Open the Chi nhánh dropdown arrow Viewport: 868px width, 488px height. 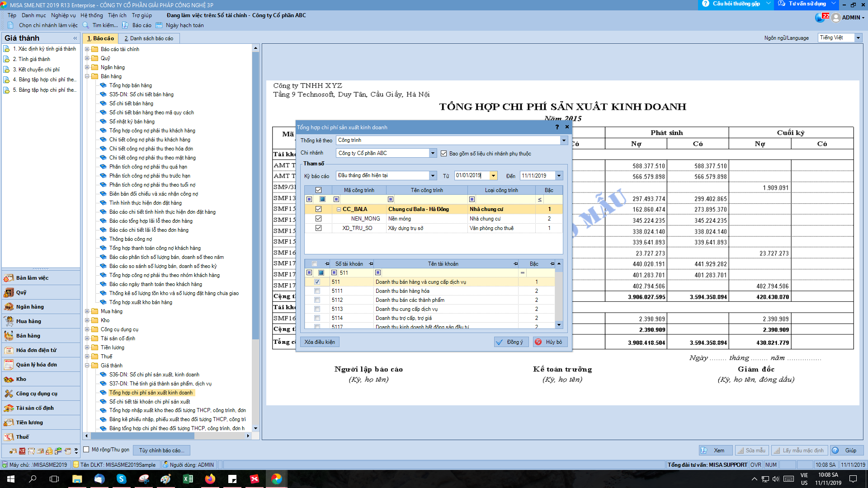(433, 153)
